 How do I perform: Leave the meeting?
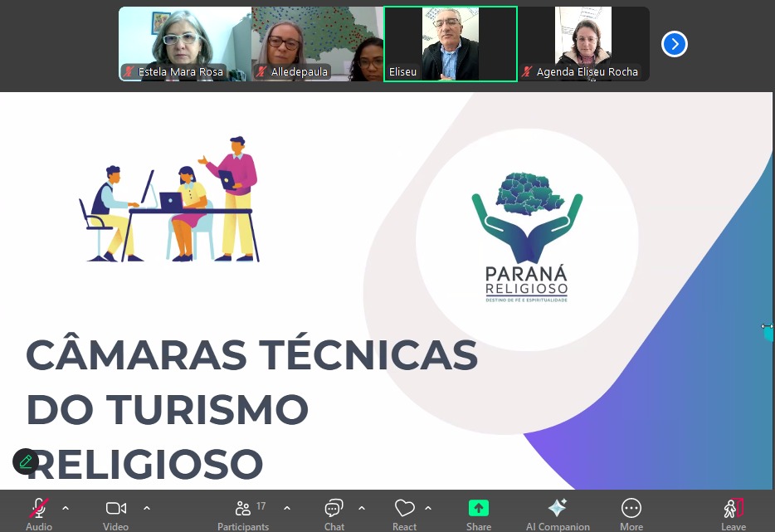pyautogui.click(x=733, y=509)
